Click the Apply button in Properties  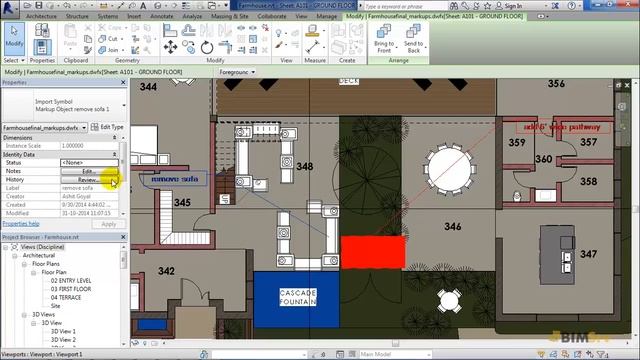(109, 224)
